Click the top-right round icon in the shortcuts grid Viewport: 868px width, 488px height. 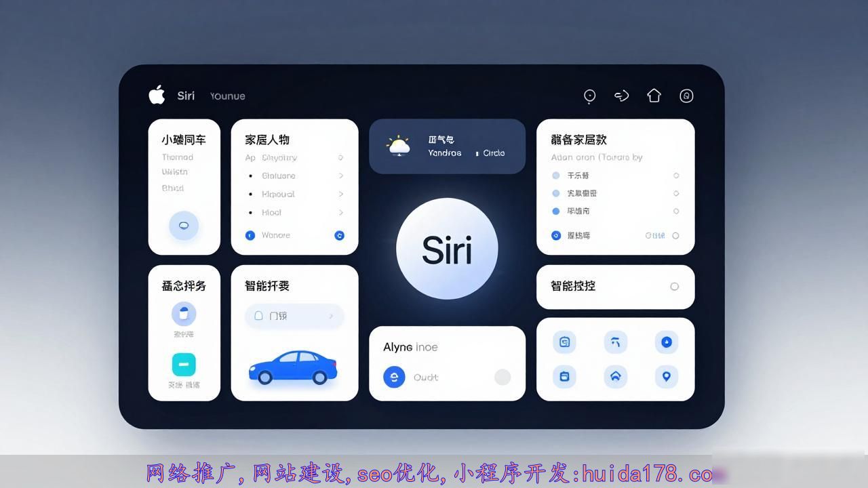666,342
